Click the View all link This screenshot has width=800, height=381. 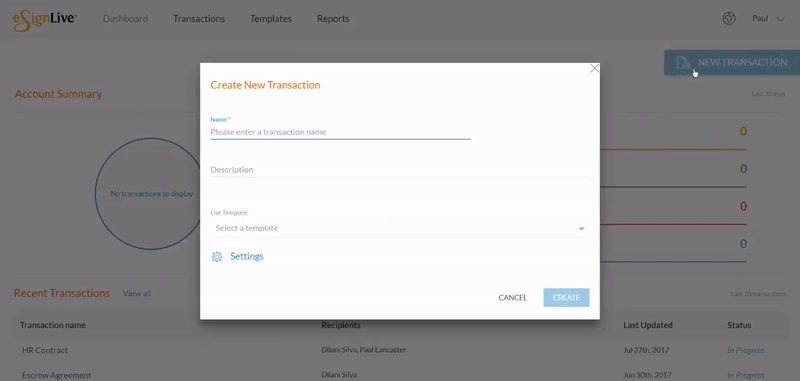tap(137, 293)
